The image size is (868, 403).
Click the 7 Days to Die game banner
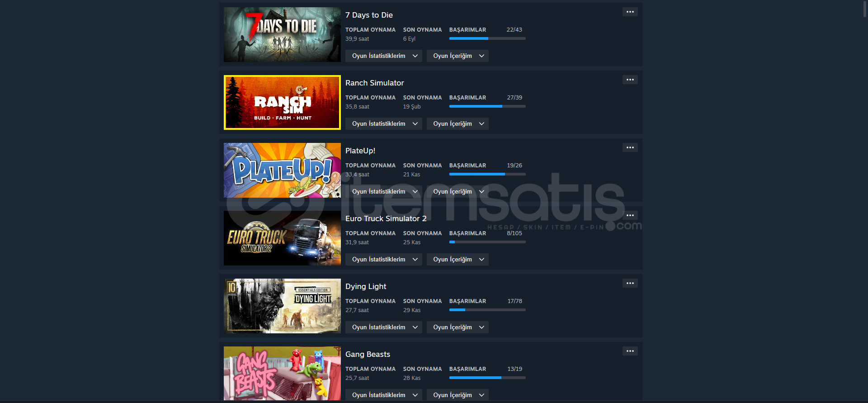(x=282, y=34)
